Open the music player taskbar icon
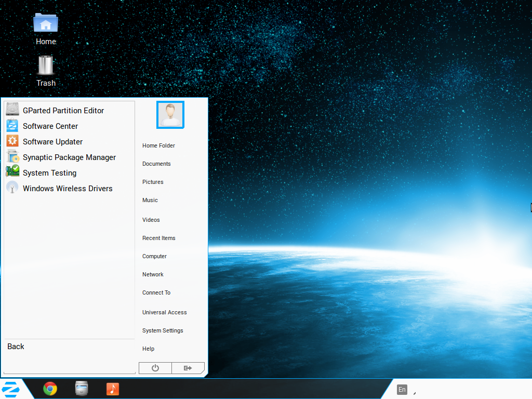 coord(113,389)
